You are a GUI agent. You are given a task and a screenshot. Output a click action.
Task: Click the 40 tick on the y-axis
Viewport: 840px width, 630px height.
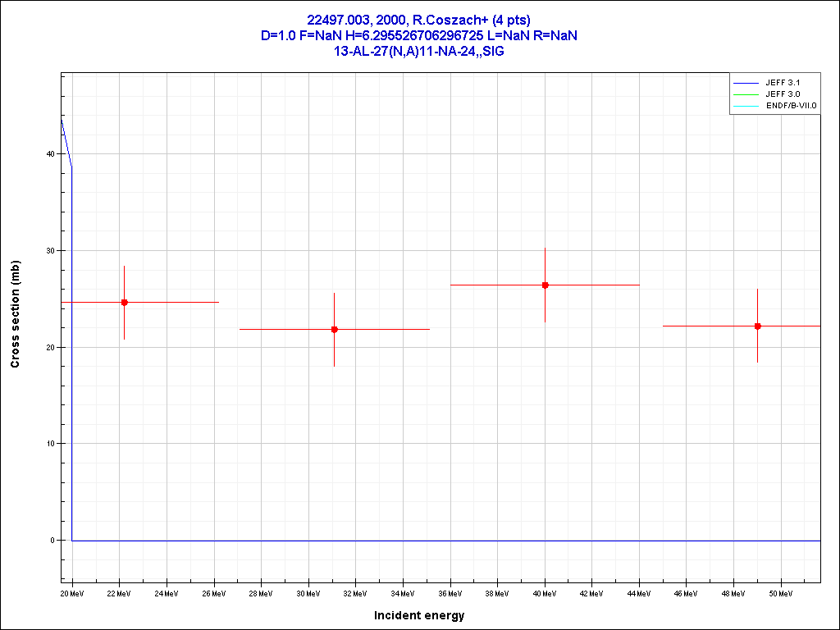[50, 154]
